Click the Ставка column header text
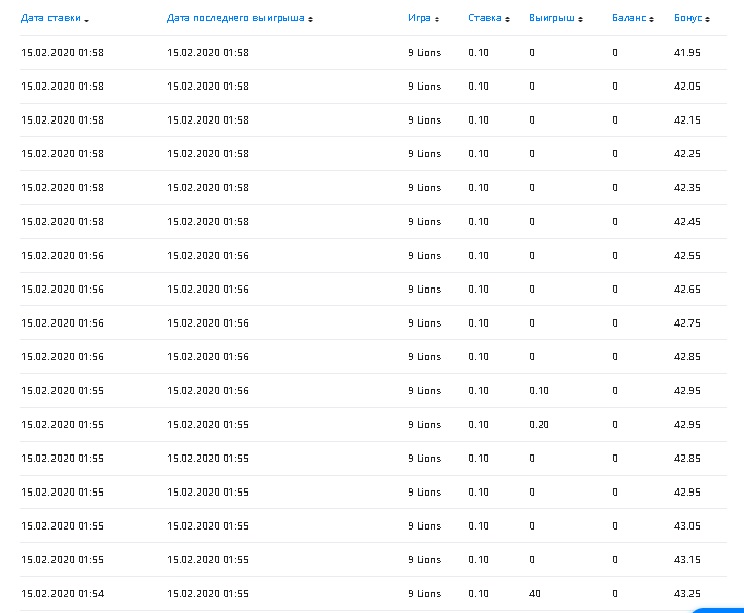 (484, 18)
